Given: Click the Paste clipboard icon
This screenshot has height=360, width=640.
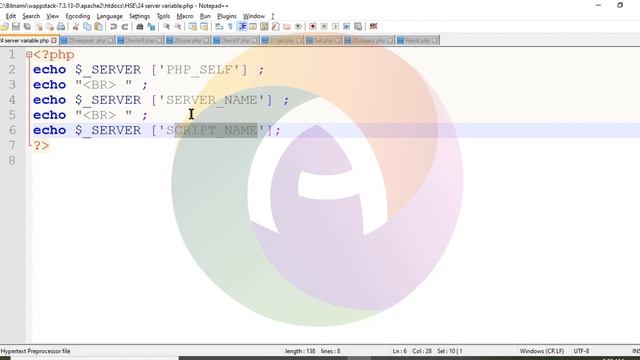Looking at the screenshot, I should [x=98, y=27].
